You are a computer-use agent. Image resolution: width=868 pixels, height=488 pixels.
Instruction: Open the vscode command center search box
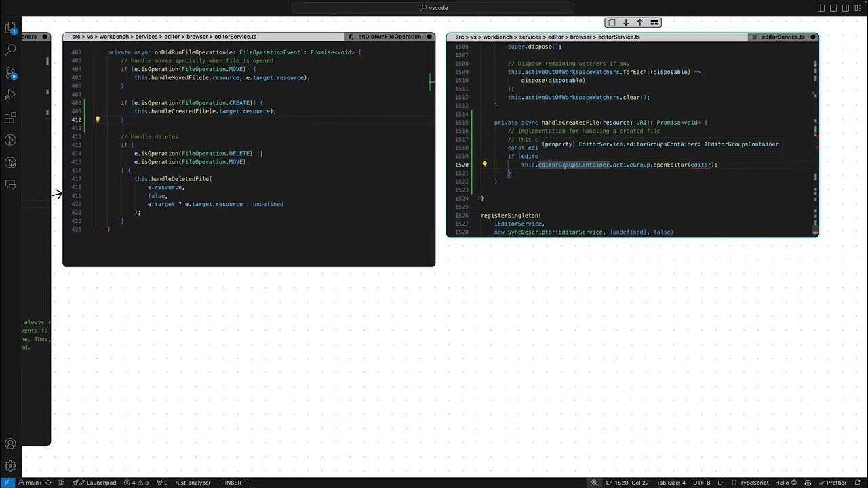pyautogui.click(x=433, y=8)
